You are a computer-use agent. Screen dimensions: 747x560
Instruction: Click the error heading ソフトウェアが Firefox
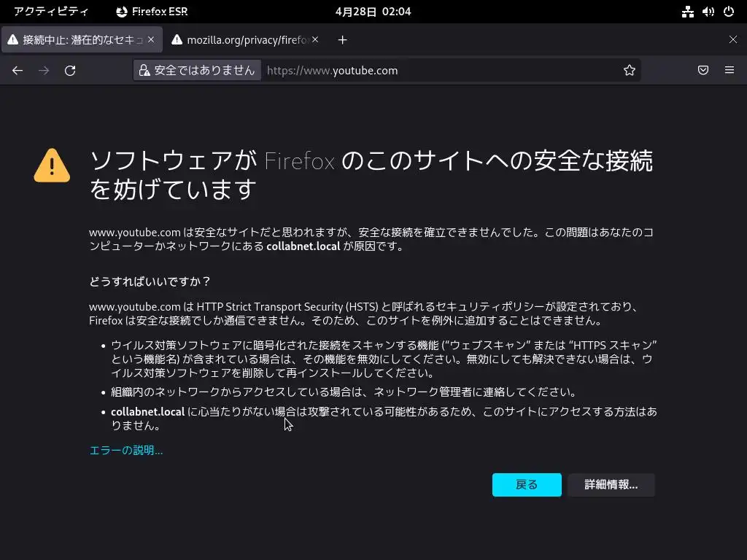click(x=371, y=175)
